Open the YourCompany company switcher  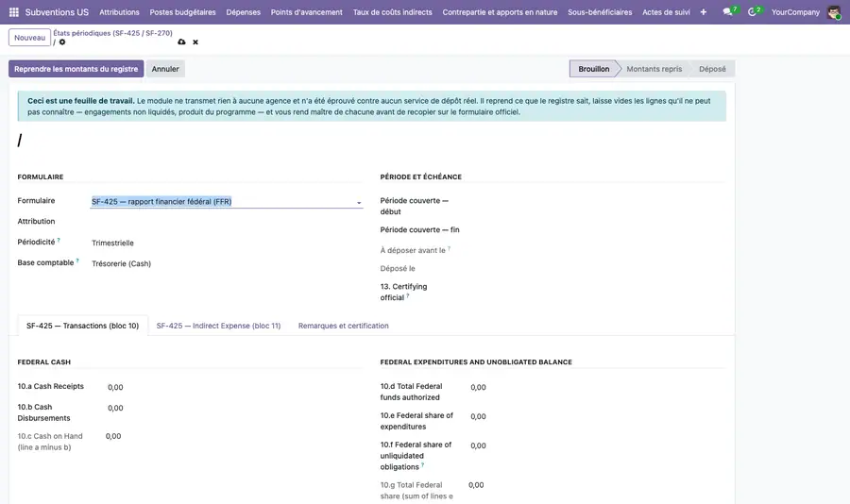tap(795, 12)
